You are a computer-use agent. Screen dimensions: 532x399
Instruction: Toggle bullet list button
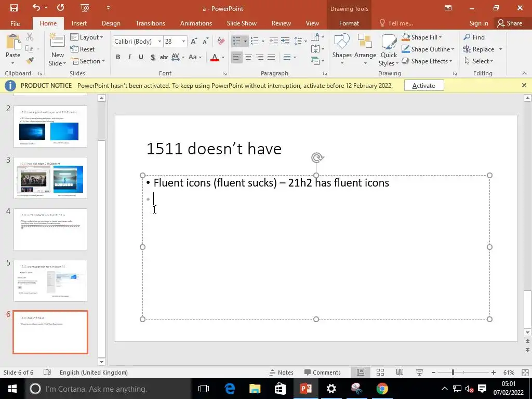(x=237, y=42)
